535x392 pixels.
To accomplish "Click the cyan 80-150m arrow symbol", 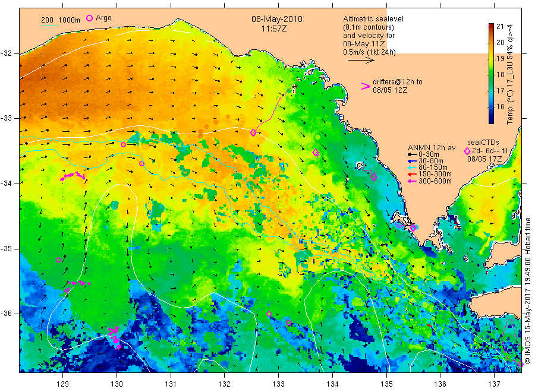I will 412,167.
